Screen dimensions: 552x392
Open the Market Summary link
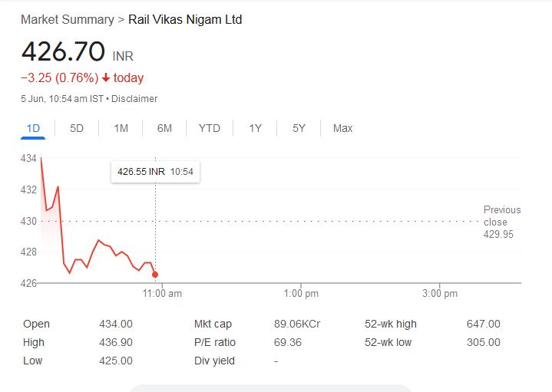coord(67,19)
